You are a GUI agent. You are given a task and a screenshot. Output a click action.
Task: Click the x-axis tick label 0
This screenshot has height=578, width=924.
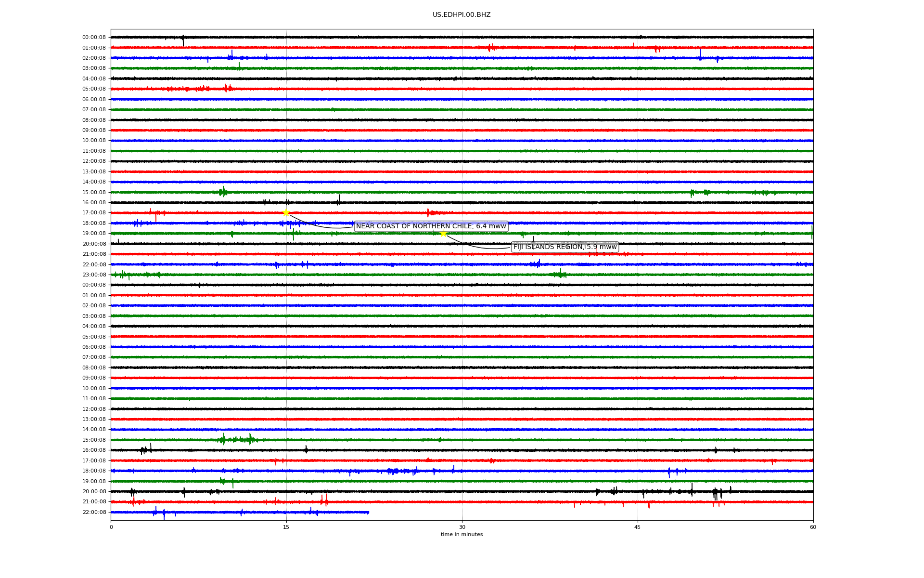tap(111, 527)
